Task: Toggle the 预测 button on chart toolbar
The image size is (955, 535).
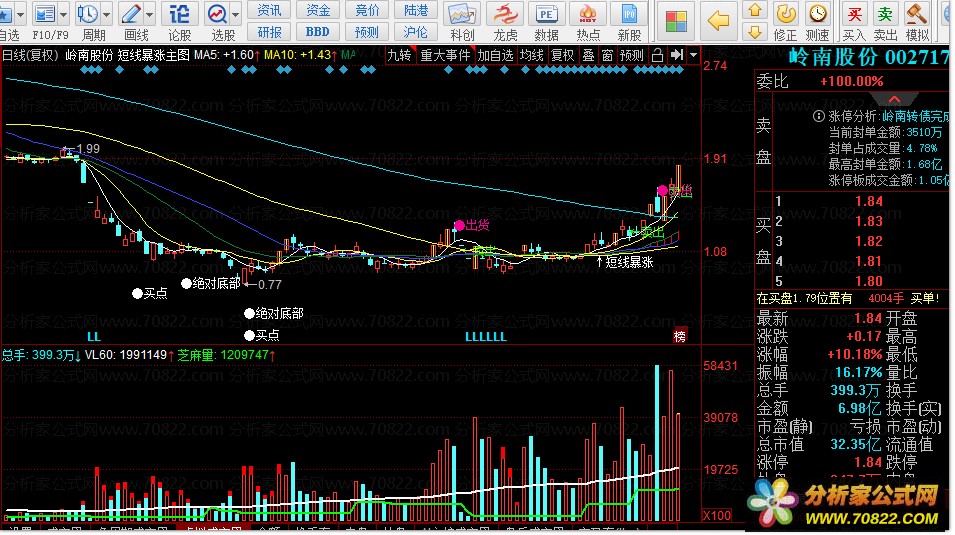Action: (x=631, y=55)
